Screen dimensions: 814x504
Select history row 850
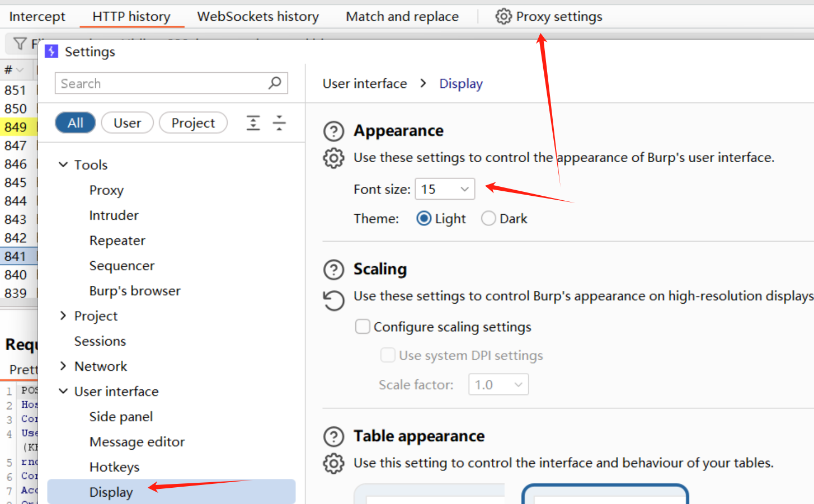pyautogui.click(x=18, y=109)
